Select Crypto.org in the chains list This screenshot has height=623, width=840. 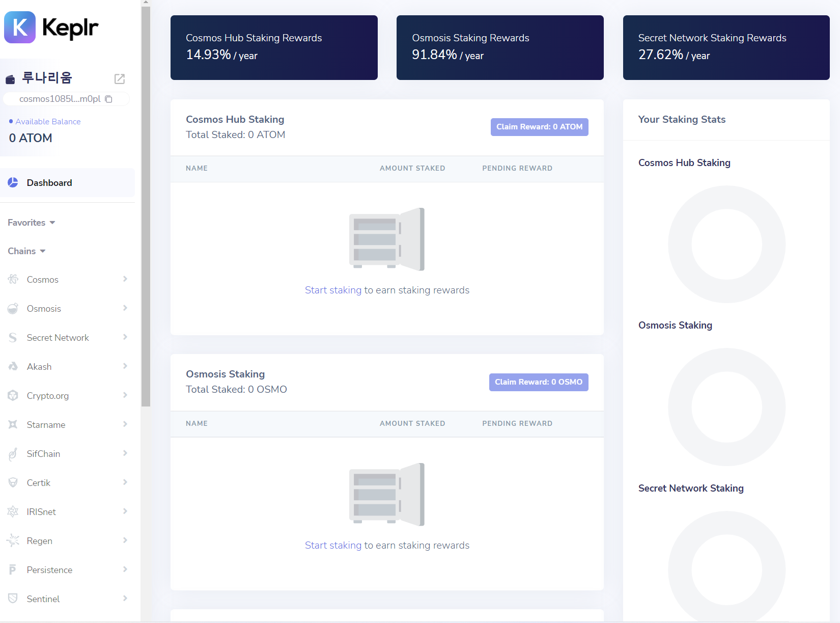coord(67,395)
